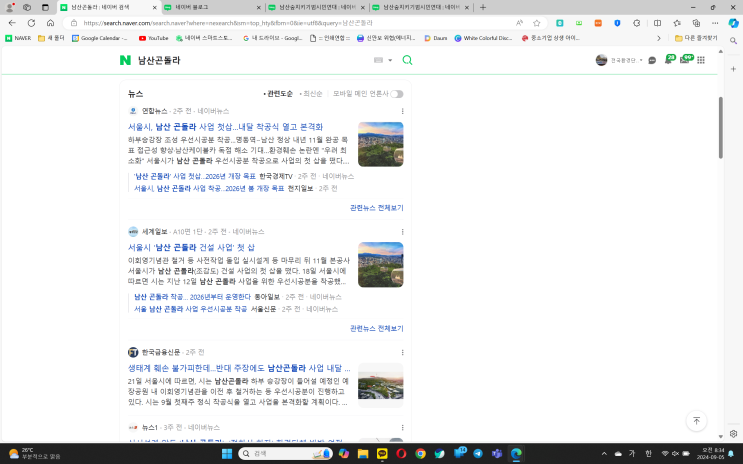
Task: Expand bookmarks bar overflow chevron
Action: 658,38
